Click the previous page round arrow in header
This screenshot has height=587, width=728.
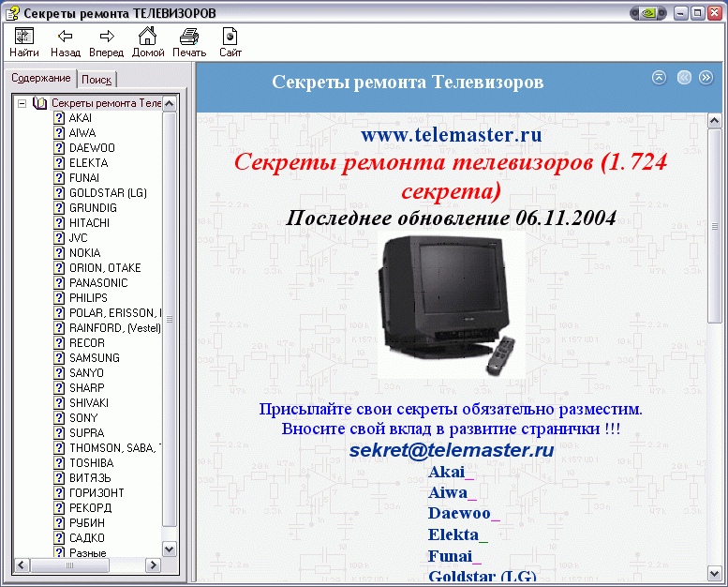coord(684,78)
